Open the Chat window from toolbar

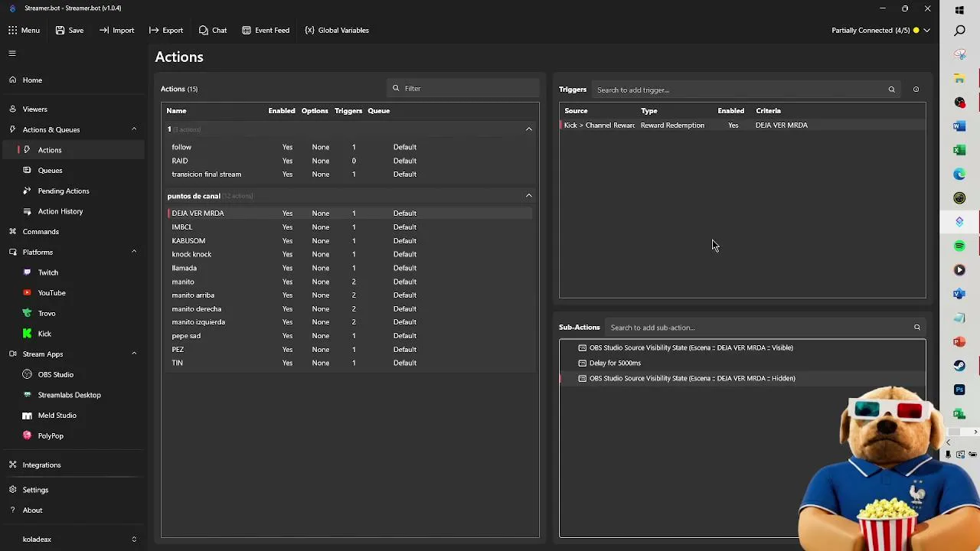(x=212, y=30)
